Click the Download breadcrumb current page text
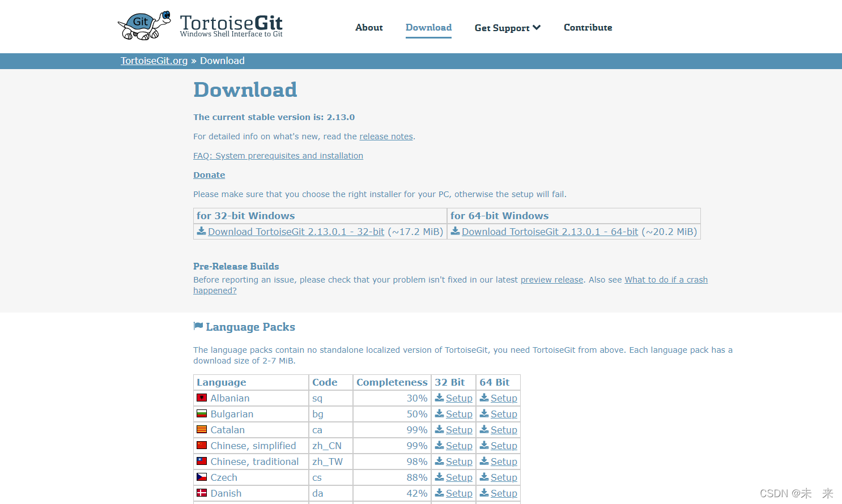Image resolution: width=842 pixels, height=504 pixels. (x=222, y=61)
